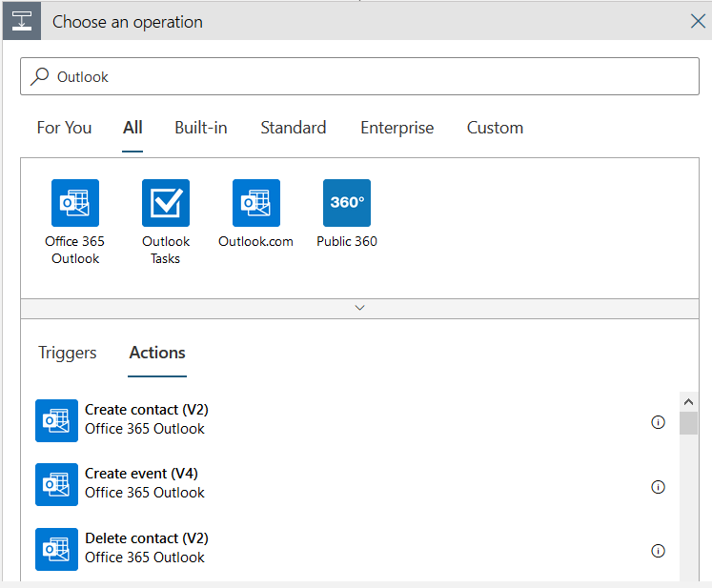Show the Triggers list
The height and width of the screenshot is (588, 712).
click(x=68, y=353)
